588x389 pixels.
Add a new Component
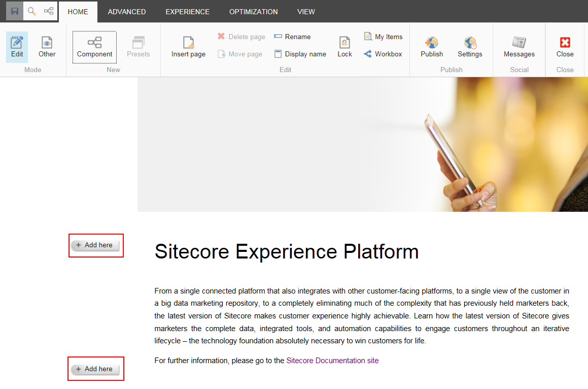(x=94, y=47)
